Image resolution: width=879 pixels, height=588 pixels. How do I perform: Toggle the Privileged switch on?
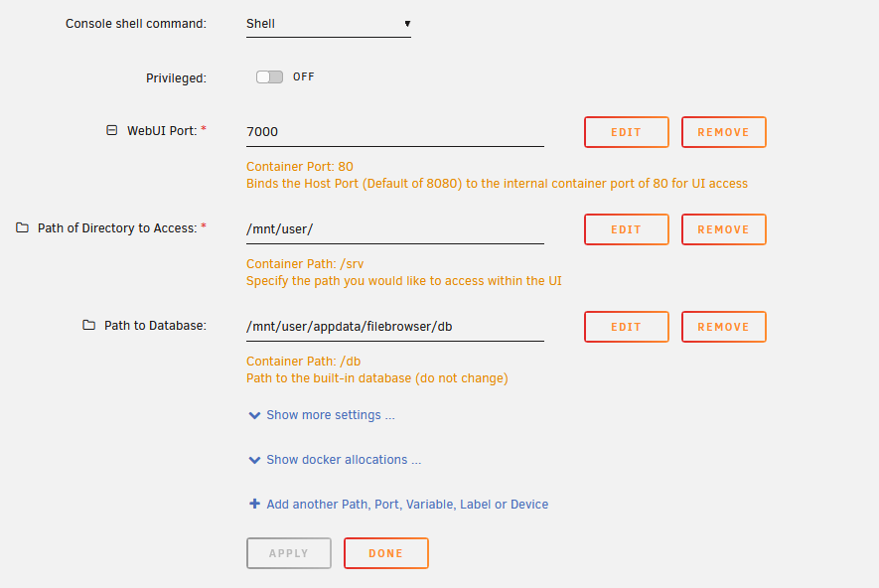[269, 76]
